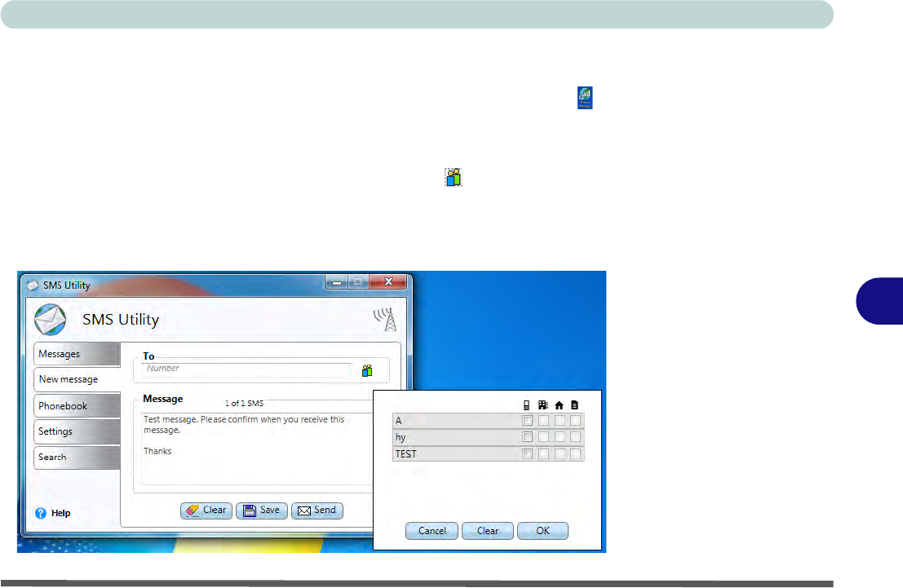Click the signal tower antenna icon

[384, 319]
